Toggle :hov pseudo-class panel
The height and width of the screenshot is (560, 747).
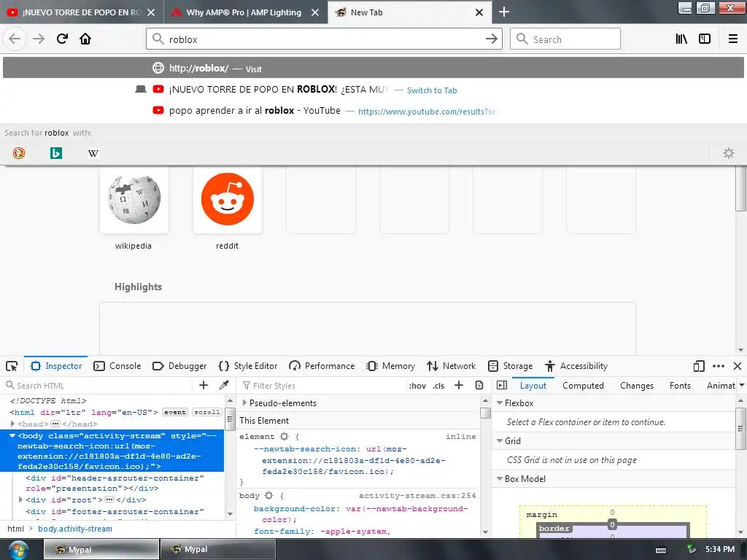coord(417,386)
